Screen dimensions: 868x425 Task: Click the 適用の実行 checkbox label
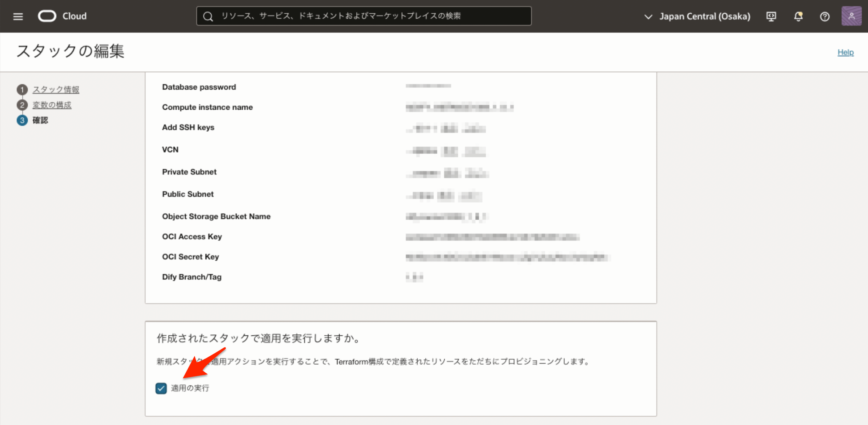pos(190,388)
